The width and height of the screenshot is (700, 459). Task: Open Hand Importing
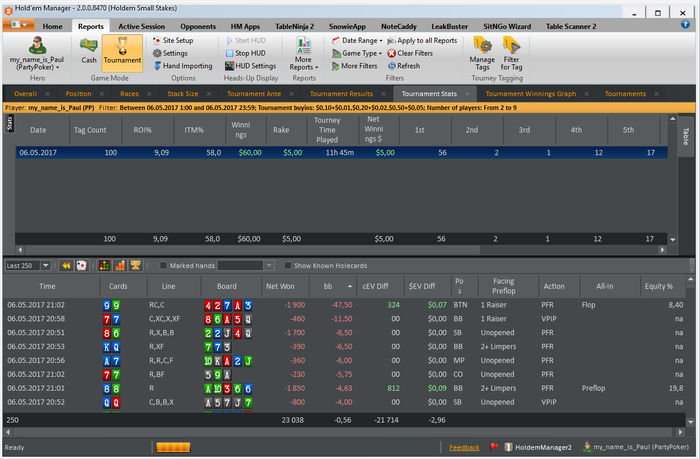click(x=183, y=66)
